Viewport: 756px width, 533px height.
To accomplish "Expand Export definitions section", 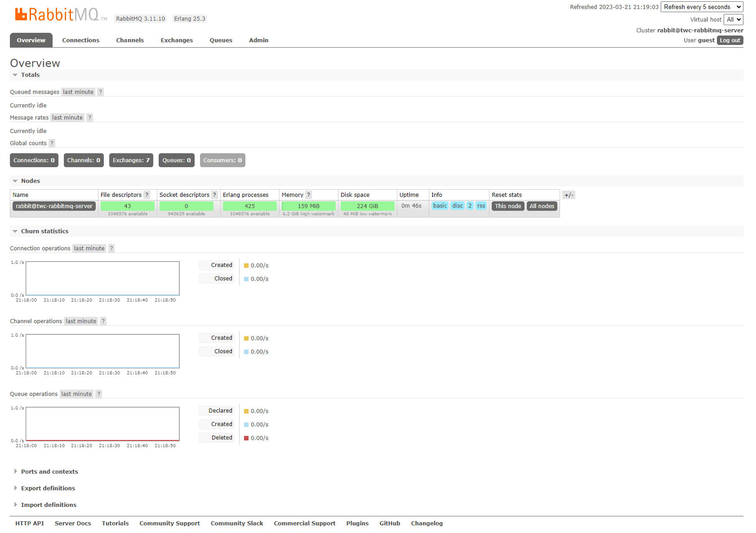I will coord(48,488).
